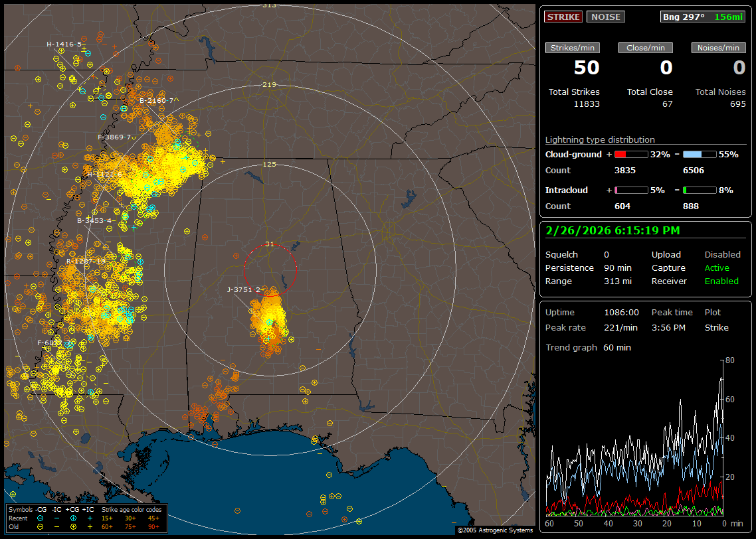Click the recent +IC plus symbol in legend
This screenshot has width=756, height=539.
point(90,518)
